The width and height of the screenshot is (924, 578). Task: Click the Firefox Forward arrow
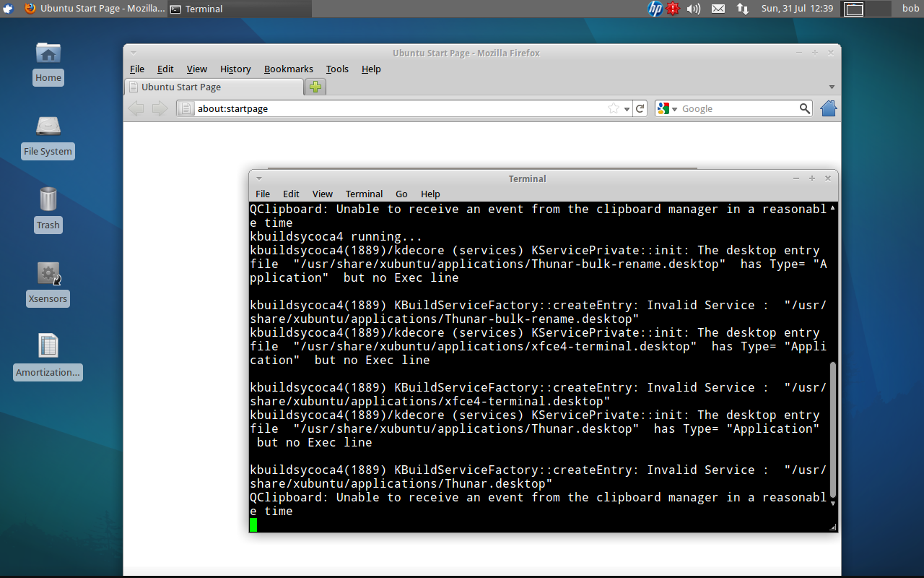160,108
